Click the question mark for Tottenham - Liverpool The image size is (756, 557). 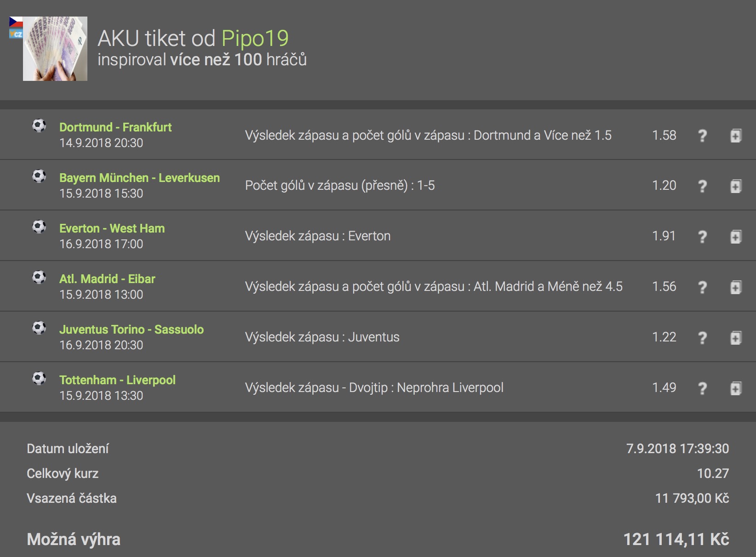click(x=702, y=388)
